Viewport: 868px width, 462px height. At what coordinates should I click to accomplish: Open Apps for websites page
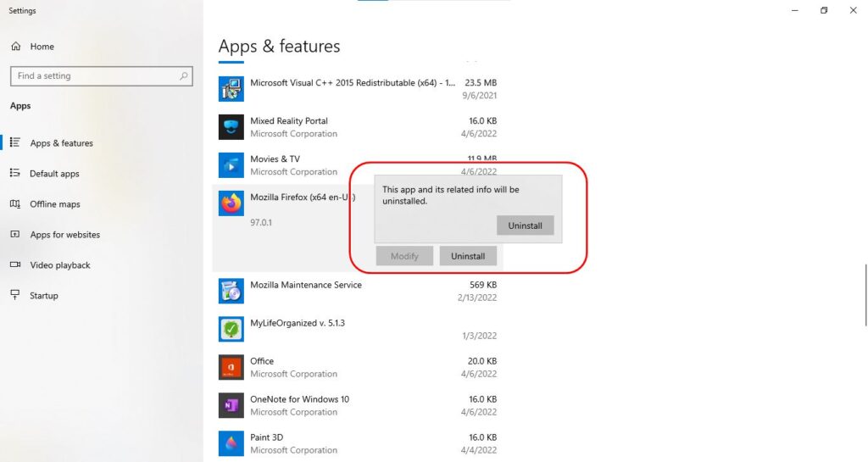click(x=64, y=234)
